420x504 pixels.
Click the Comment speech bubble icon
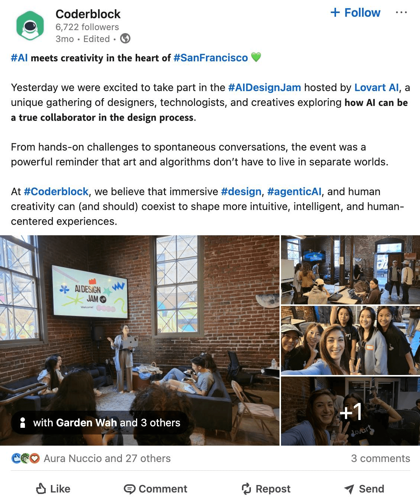click(x=130, y=489)
